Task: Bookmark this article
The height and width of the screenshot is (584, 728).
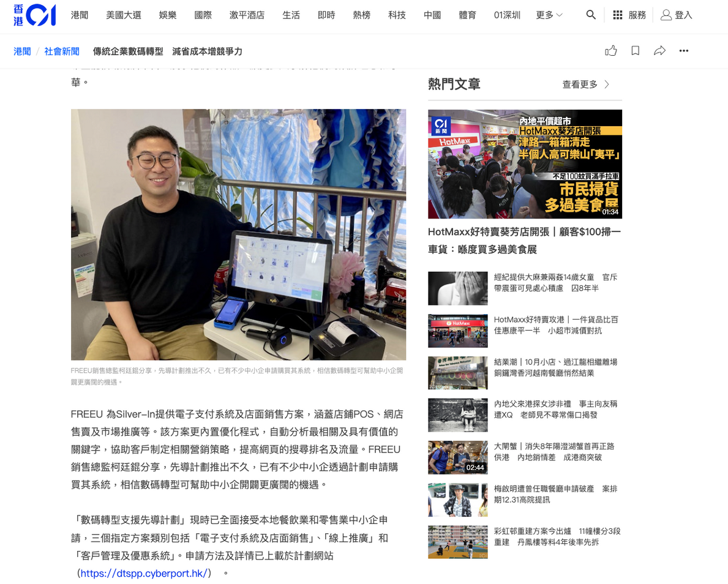Action: 635,51
